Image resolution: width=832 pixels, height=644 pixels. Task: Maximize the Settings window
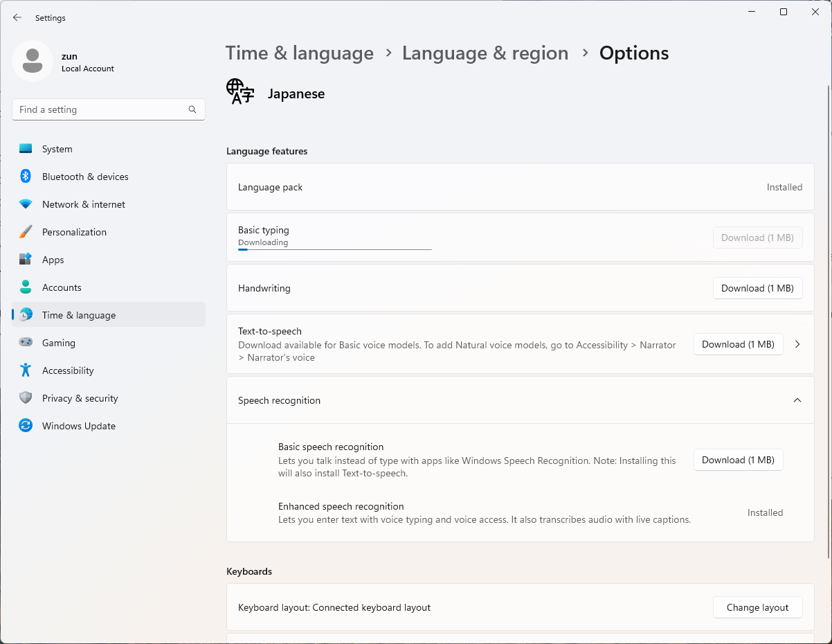784,12
